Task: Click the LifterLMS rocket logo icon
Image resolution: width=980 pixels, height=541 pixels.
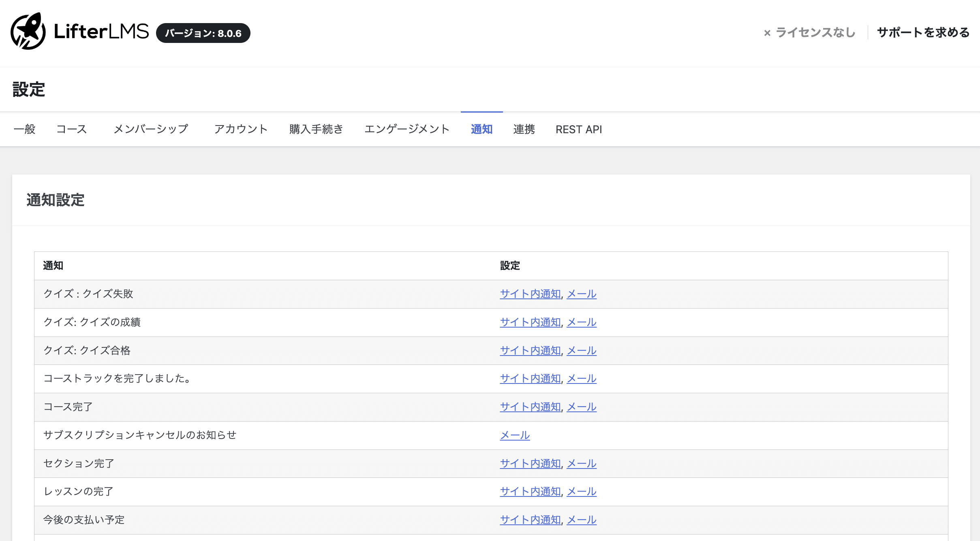Action: [x=28, y=31]
